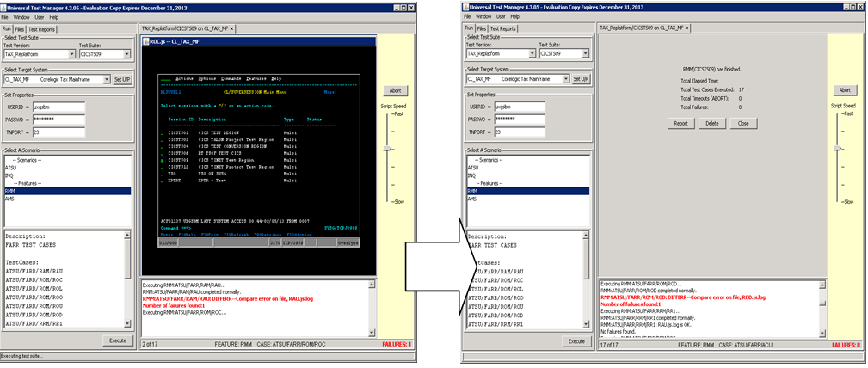Click Script Speed slider handle in ROC.js terminal window
The height and width of the screenshot is (368, 868).
[388, 148]
